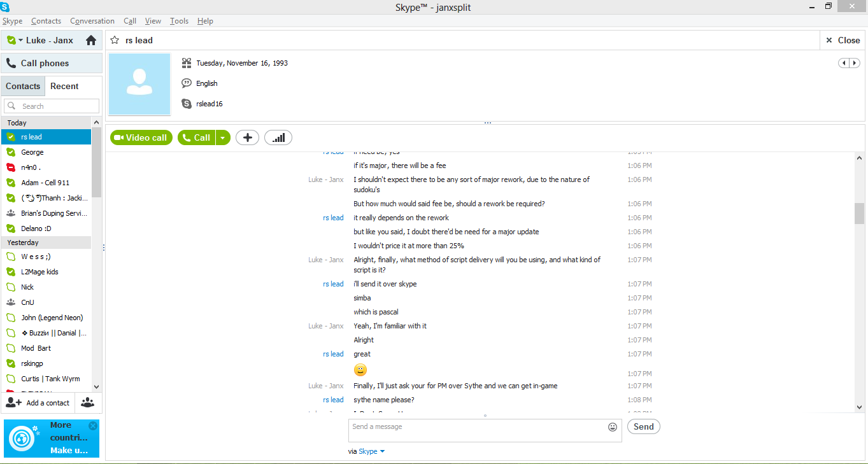Open the Skype menu

[12, 21]
